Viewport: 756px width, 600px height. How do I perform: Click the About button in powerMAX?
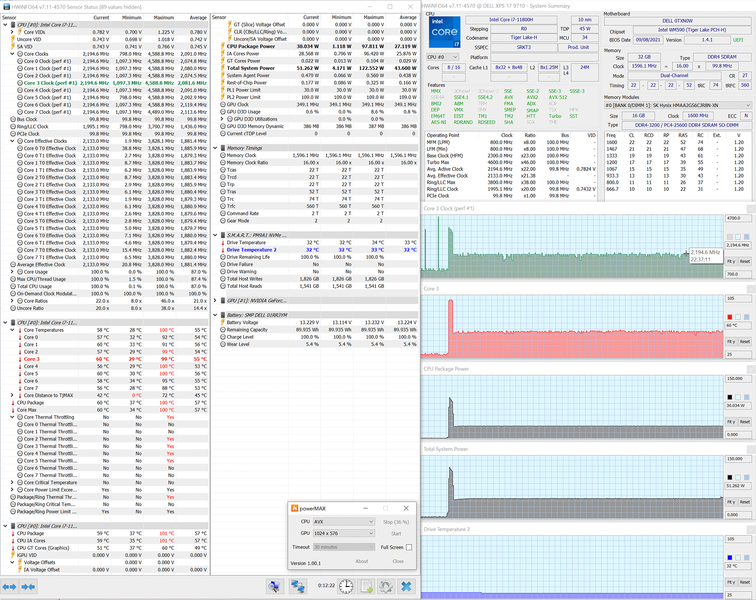tap(362, 561)
